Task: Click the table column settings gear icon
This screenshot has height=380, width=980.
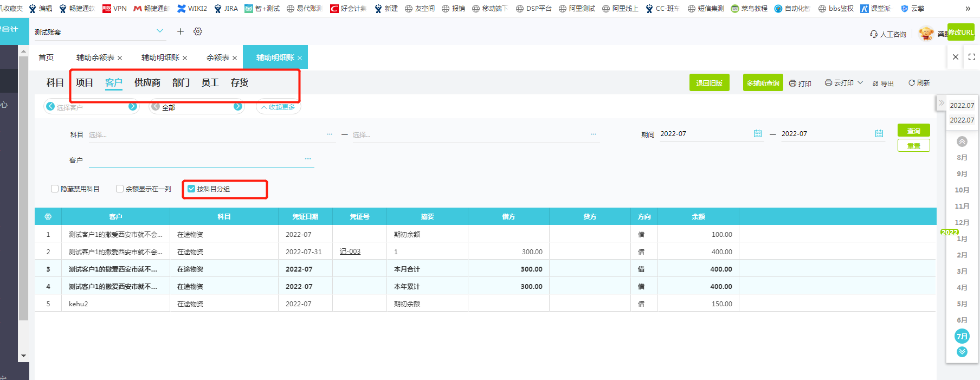Action: point(48,216)
